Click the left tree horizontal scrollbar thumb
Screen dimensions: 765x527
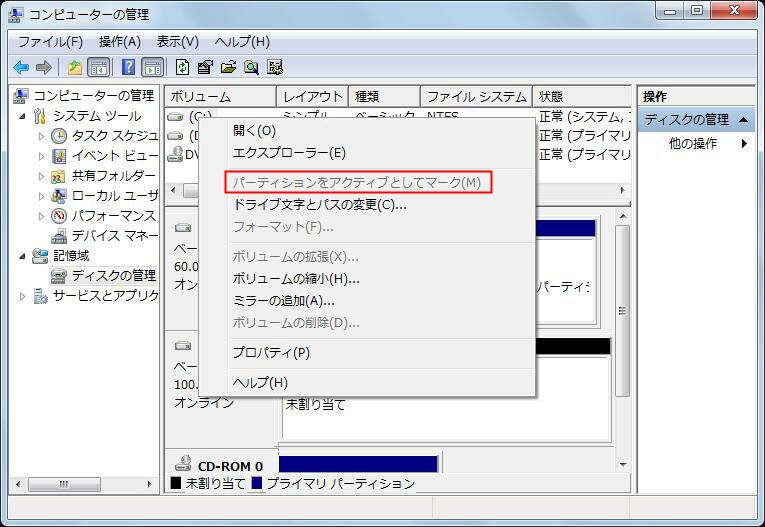click(x=64, y=485)
